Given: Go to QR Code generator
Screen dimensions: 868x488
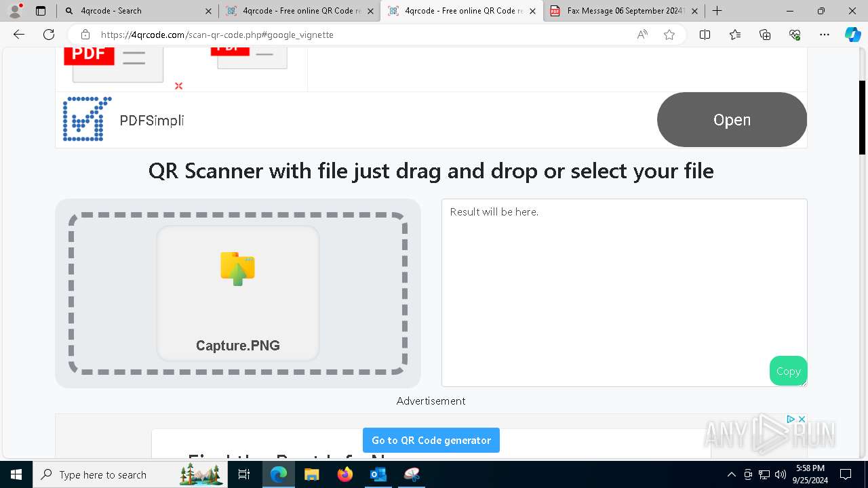Looking at the screenshot, I should pos(431,440).
